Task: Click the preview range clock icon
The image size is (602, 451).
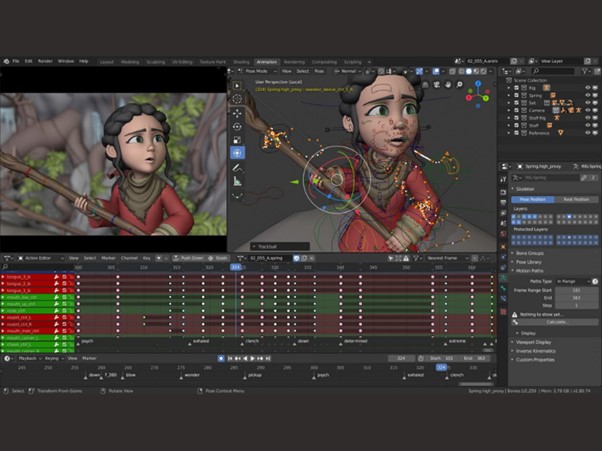Action: (x=421, y=358)
